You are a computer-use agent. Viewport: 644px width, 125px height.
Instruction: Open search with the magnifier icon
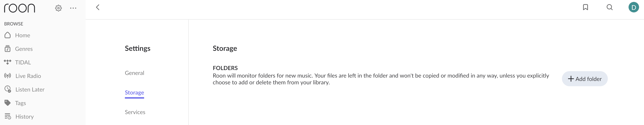click(x=609, y=7)
